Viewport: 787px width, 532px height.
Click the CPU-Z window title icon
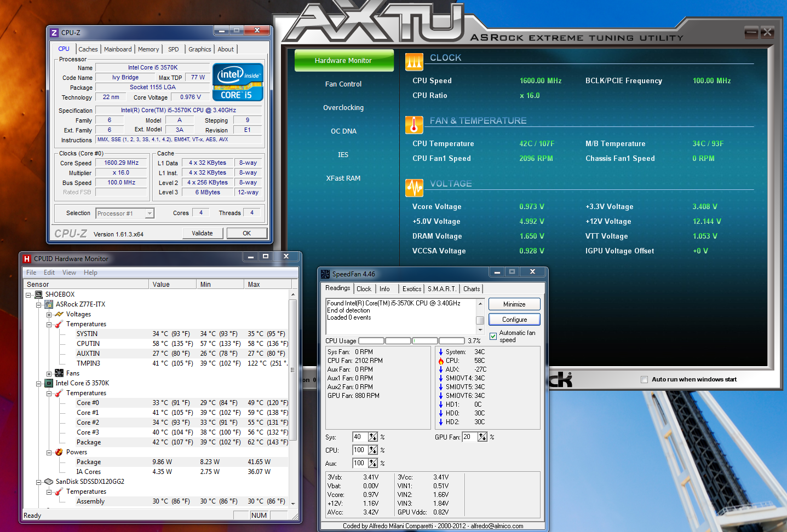(54, 33)
